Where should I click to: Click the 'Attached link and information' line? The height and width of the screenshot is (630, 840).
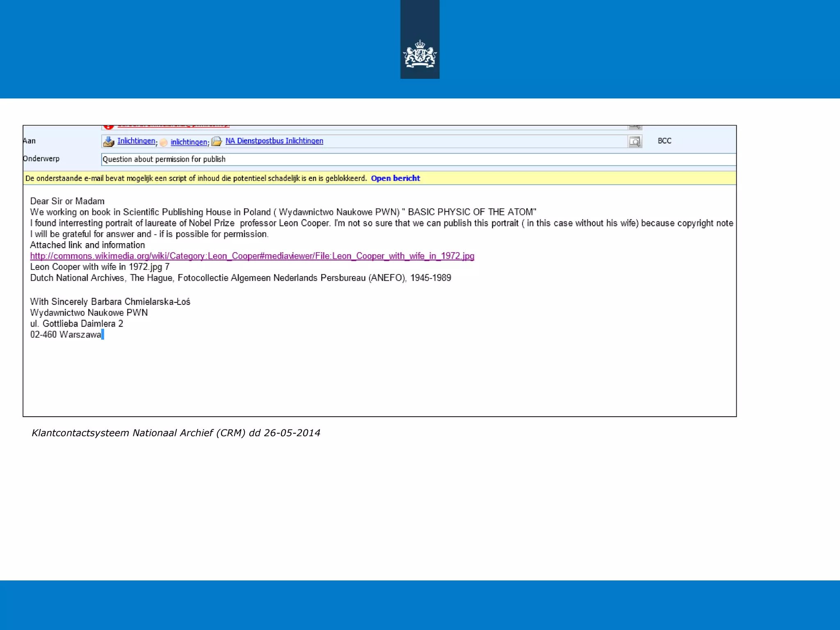87,245
